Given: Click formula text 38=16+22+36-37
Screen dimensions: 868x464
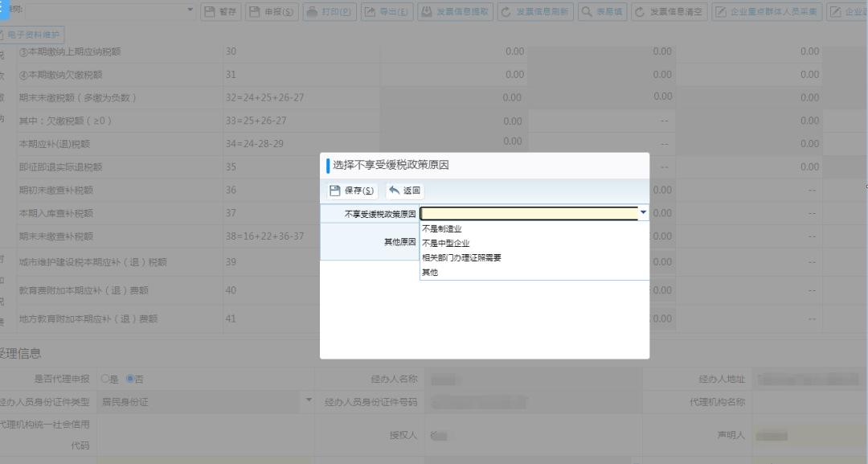Looking at the screenshot, I should pos(264,236).
